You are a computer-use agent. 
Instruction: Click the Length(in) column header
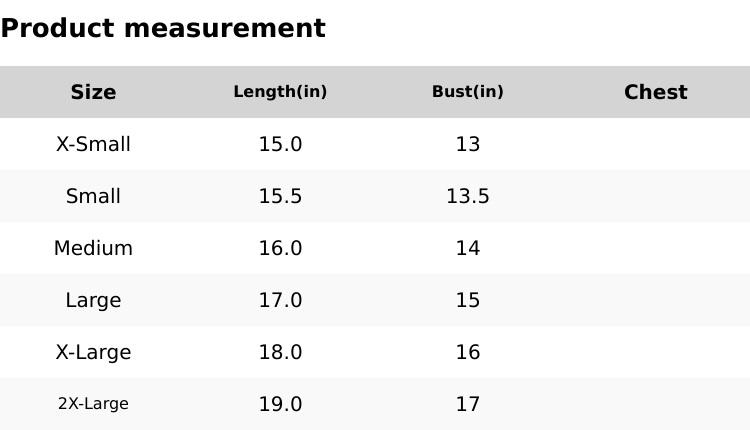tap(280, 92)
